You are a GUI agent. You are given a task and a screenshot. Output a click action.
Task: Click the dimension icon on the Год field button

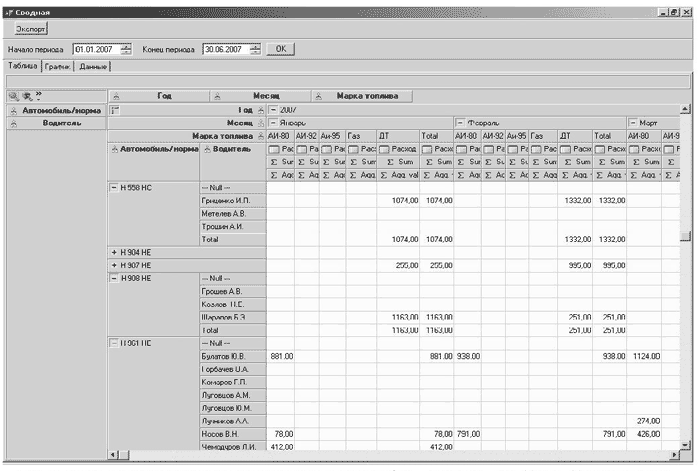pos(117,96)
